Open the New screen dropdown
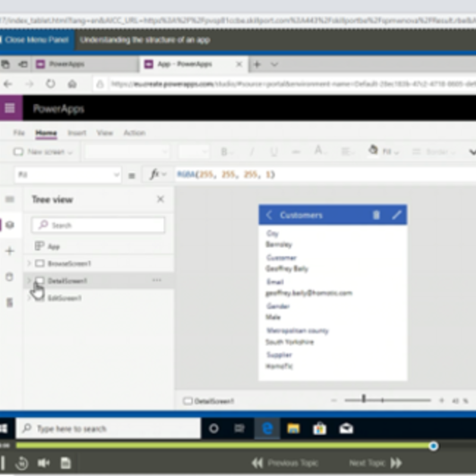Image resolution: width=476 pixels, height=476 pixels. pyautogui.click(x=43, y=152)
